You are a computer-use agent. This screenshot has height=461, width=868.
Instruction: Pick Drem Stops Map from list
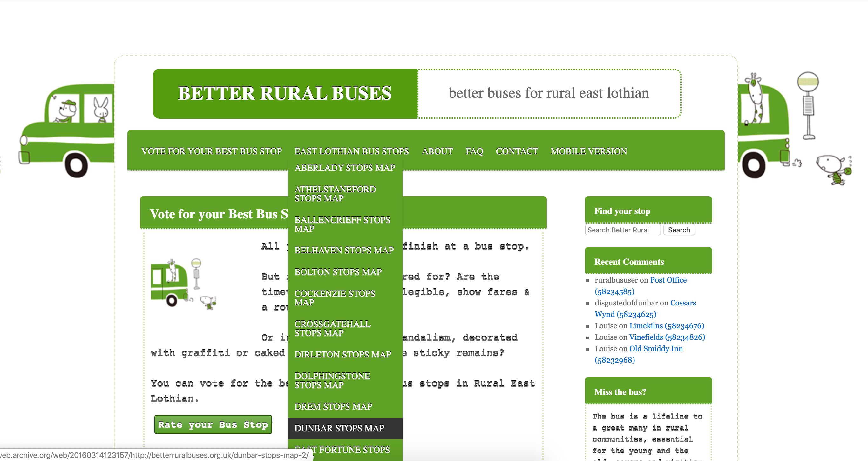(333, 406)
